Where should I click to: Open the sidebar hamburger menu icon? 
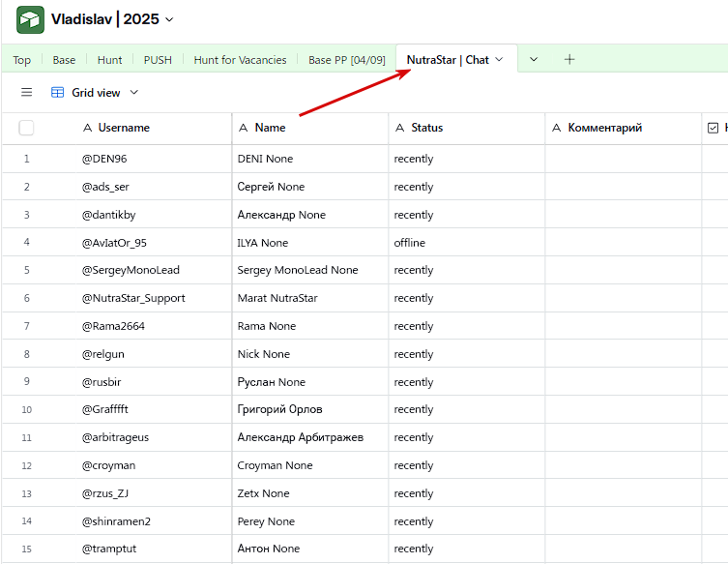click(x=26, y=93)
